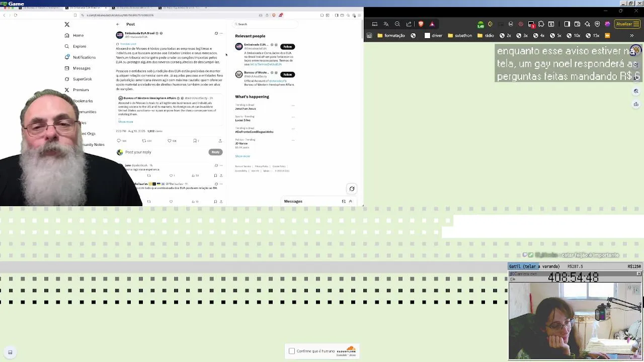Share the Embaixada EUA post
This screenshot has height=362, width=644.
pos(220,141)
